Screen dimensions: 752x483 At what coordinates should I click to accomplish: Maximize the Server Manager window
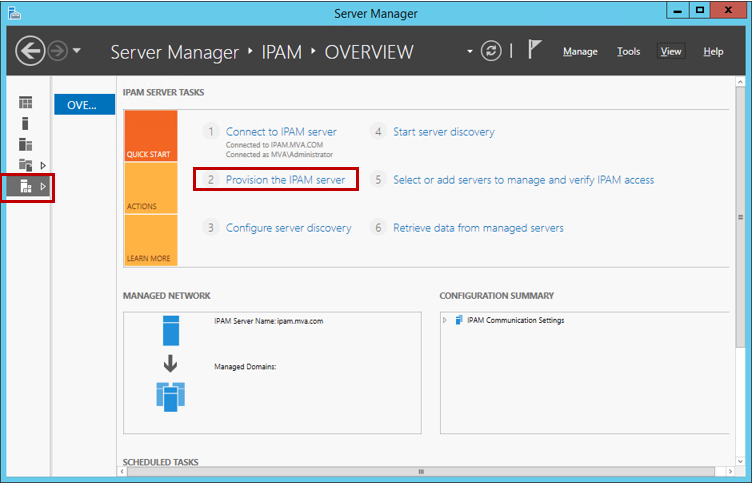click(x=700, y=11)
